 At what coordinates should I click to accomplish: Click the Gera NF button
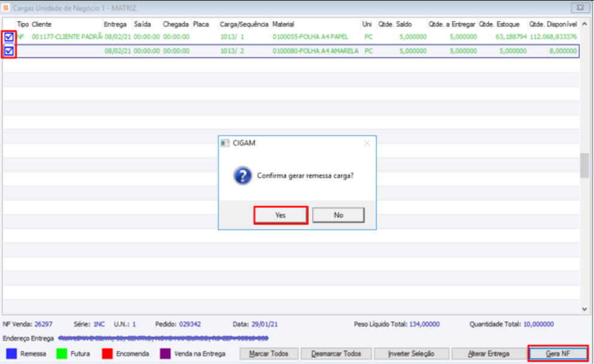[x=558, y=353]
